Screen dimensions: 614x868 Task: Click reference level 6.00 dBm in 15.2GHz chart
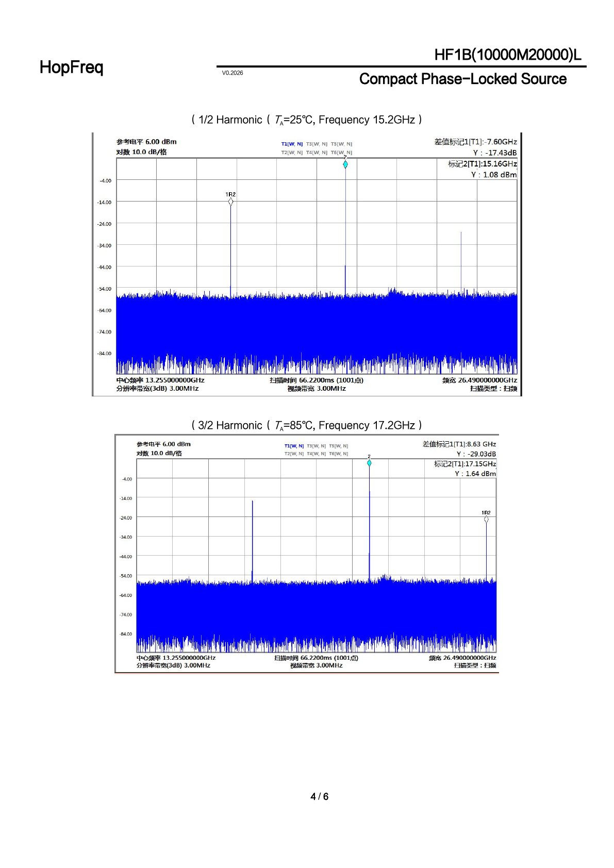click(x=146, y=142)
